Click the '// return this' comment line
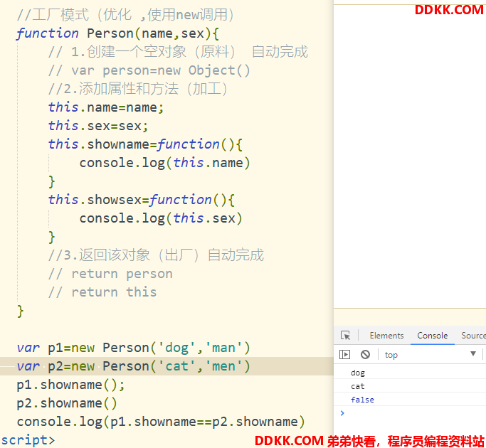The width and height of the screenshot is (486, 448). (x=102, y=292)
